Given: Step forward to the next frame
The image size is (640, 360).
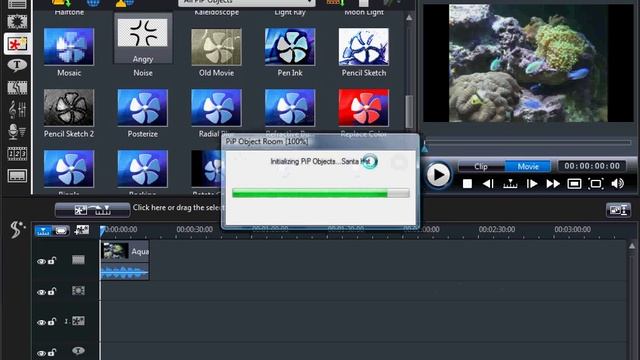Looking at the screenshot, I should [532, 184].
